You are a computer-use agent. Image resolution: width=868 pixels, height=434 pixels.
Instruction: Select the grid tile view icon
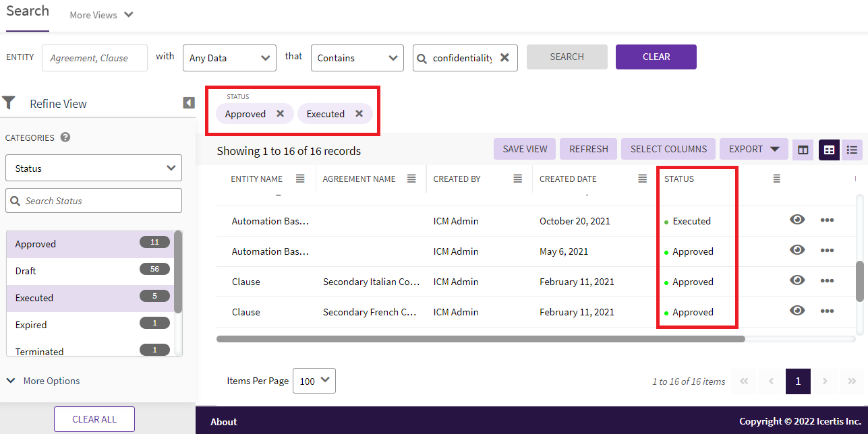coord(829,150)
